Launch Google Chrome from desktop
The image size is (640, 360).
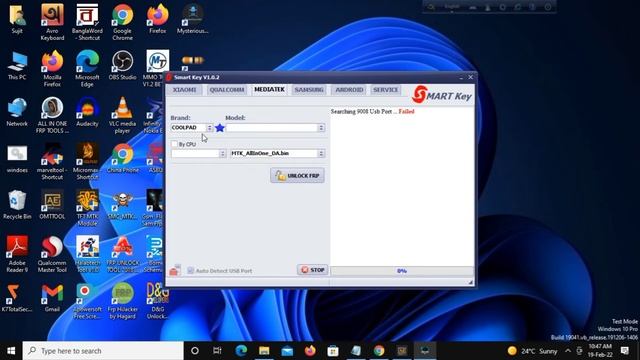pyautogui.click(x=122, y=22)
